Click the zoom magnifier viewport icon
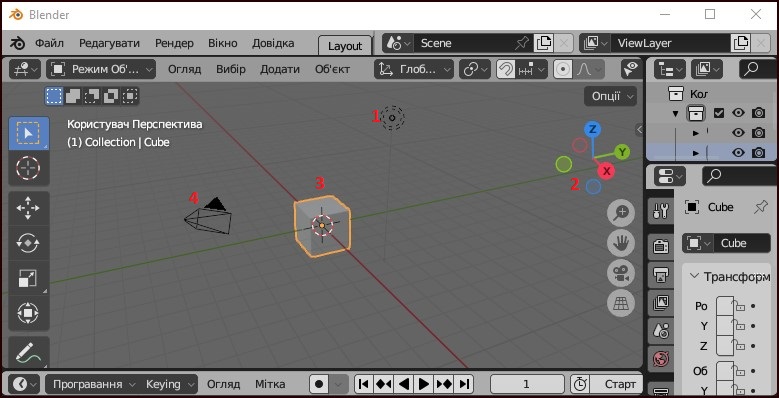Screen dimensions: 779x398 pyautogui.click(x=621, y=214)
